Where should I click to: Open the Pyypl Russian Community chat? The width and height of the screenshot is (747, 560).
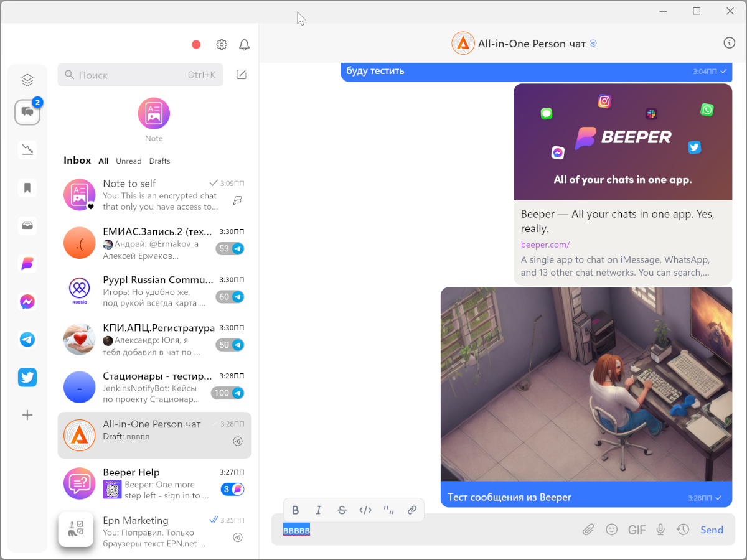coord(154,291)
